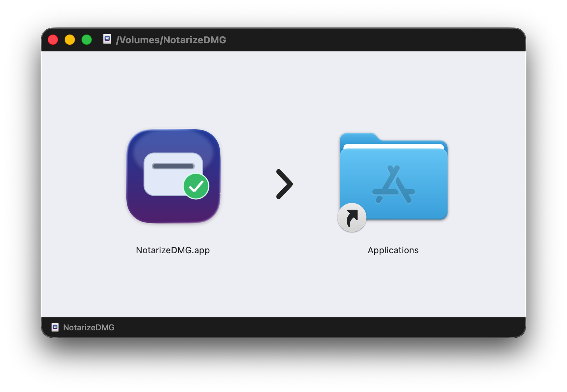The image size is (567, 392).
Task: Select the Applications folder shortcut icon
Action: click(x=393, y=177)
